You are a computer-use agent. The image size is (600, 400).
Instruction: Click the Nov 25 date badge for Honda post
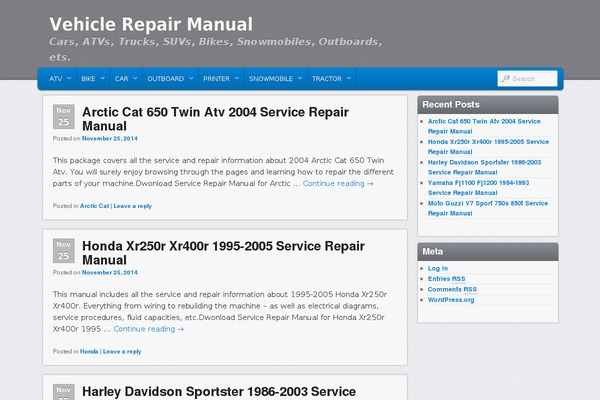[64, 251]
